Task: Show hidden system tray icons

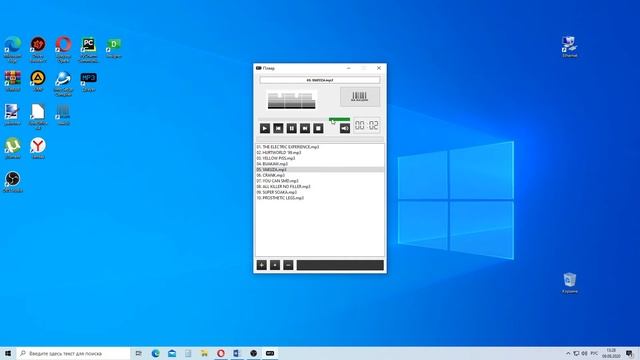Action: pos(568,353)
